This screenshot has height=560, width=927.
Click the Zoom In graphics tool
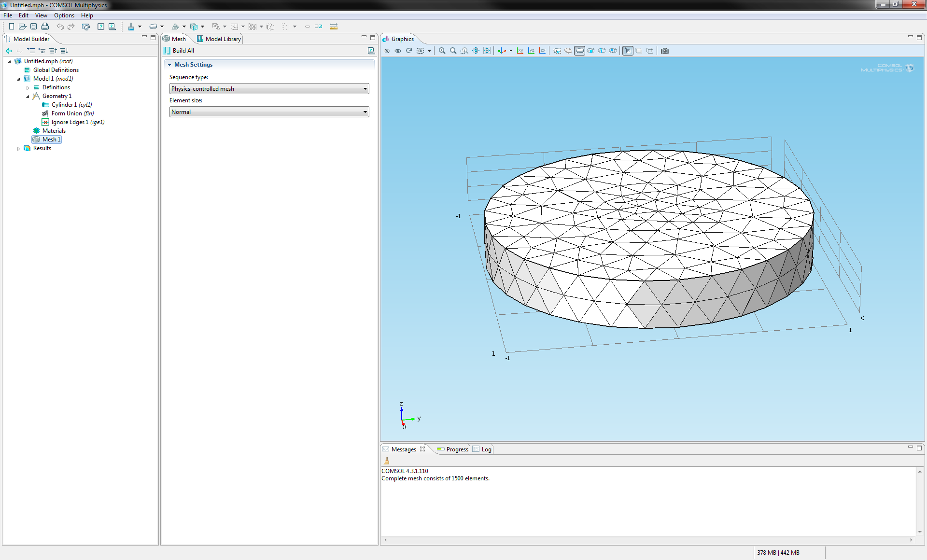(x=442, y=51)
